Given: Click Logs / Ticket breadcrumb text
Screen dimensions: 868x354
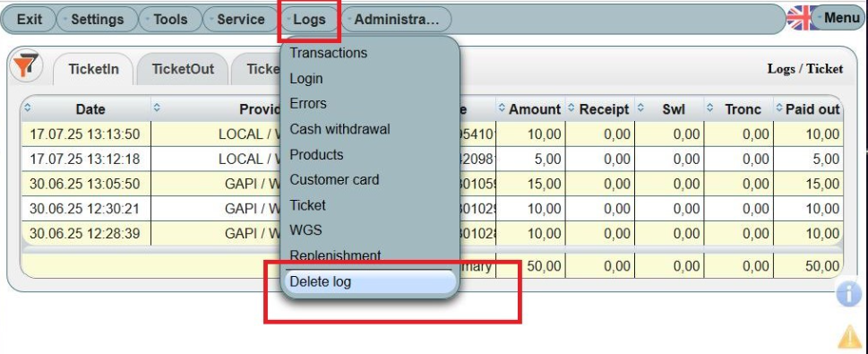Looking at the screenshot, I should [x=805, y=69].
